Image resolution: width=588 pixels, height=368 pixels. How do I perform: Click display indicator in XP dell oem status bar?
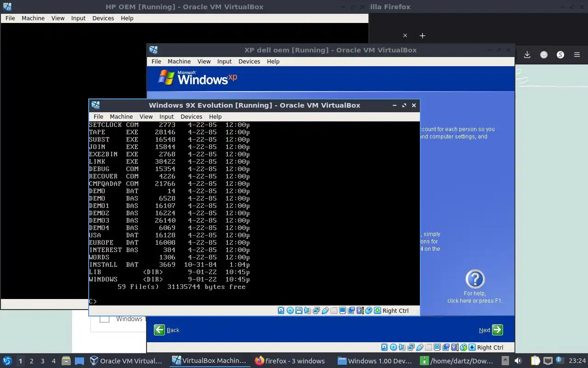tap(437, 347)
